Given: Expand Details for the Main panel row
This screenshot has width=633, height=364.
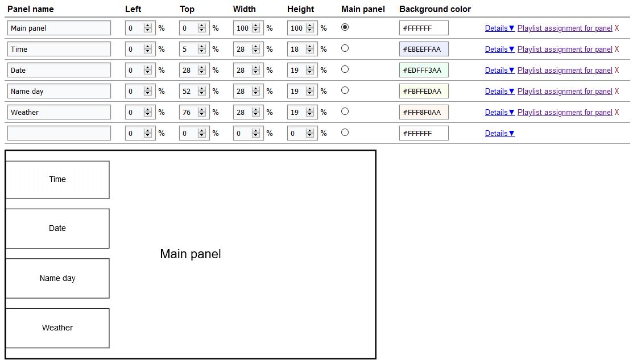Looking at the screenshot, I should point(500,28).
